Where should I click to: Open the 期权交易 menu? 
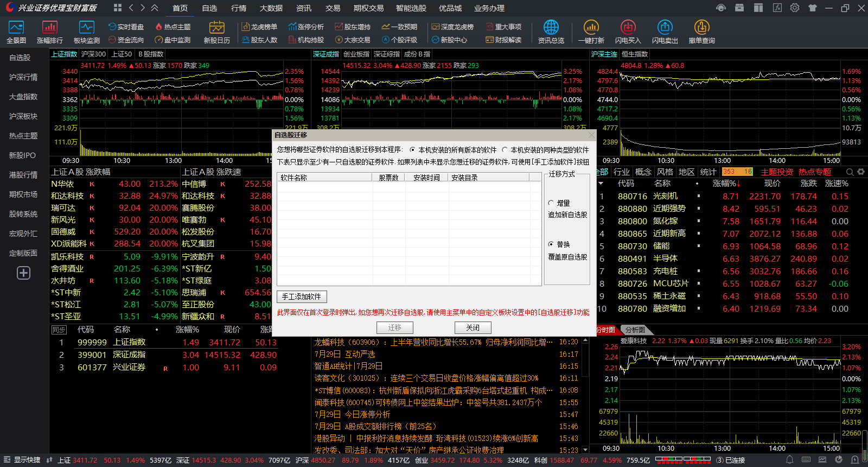pyautogui.click(x=368, y=8)
